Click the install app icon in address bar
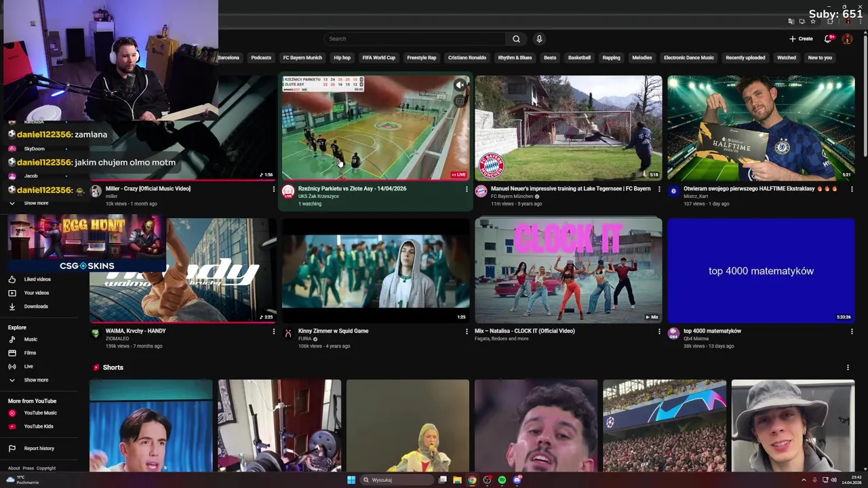Image resolution: width=868 pixels, height=488 pixels. 802,21
